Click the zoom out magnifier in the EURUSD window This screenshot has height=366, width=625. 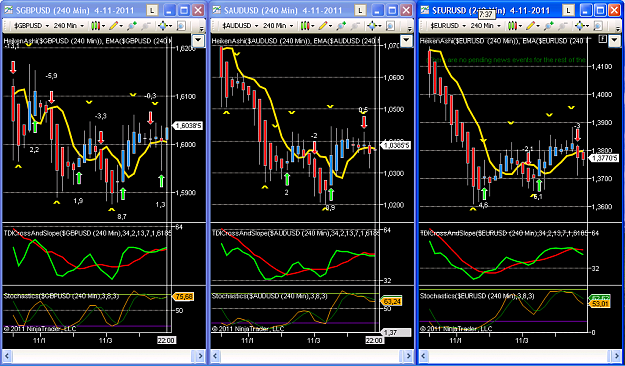click(562, 26)
